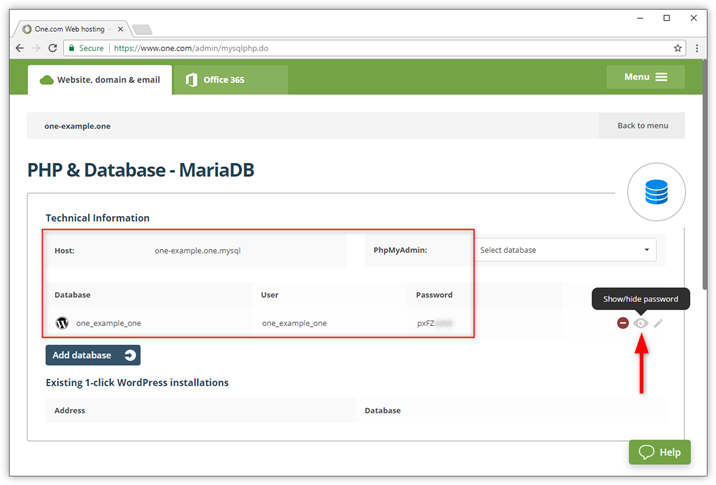This screenshot has height=485, width=716.
Task: Open a new browser tab
Action: [142, 30]
